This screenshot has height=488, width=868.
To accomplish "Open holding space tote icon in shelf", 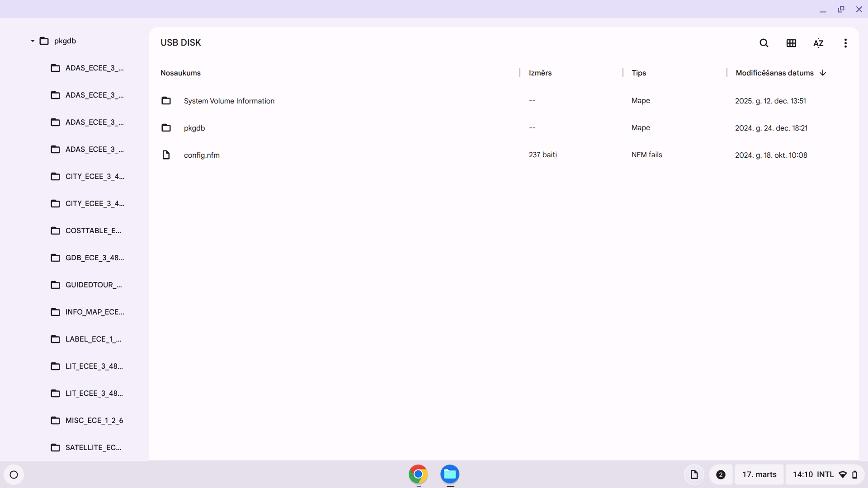I will [x=694, y=474].
